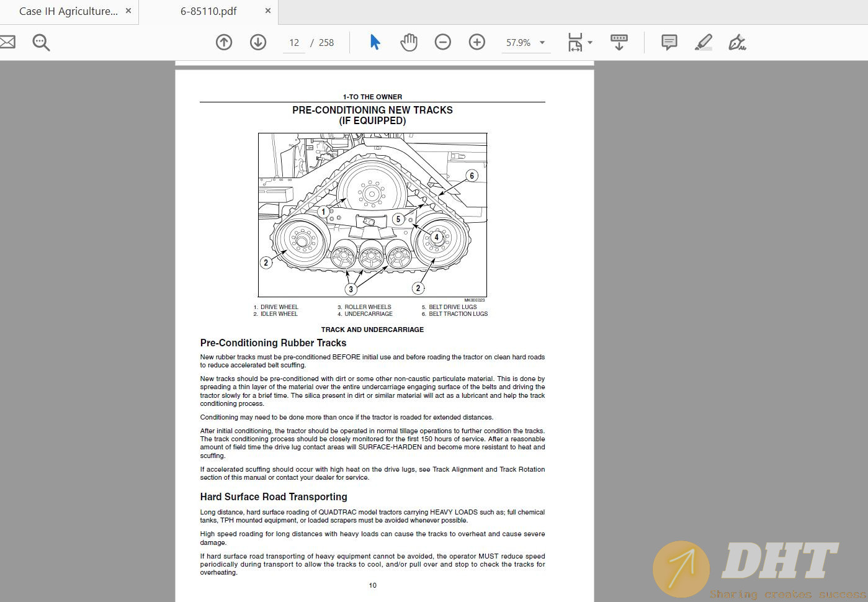
Task: Zoom out with the minus button
Action: (443, 42)
